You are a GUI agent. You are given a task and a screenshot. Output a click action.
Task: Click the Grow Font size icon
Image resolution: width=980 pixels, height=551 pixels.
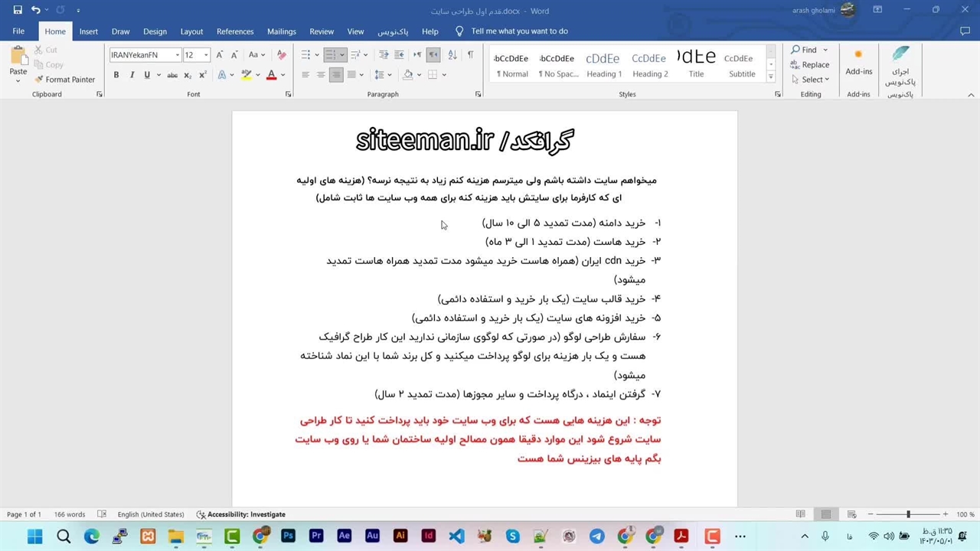point(220,55)
